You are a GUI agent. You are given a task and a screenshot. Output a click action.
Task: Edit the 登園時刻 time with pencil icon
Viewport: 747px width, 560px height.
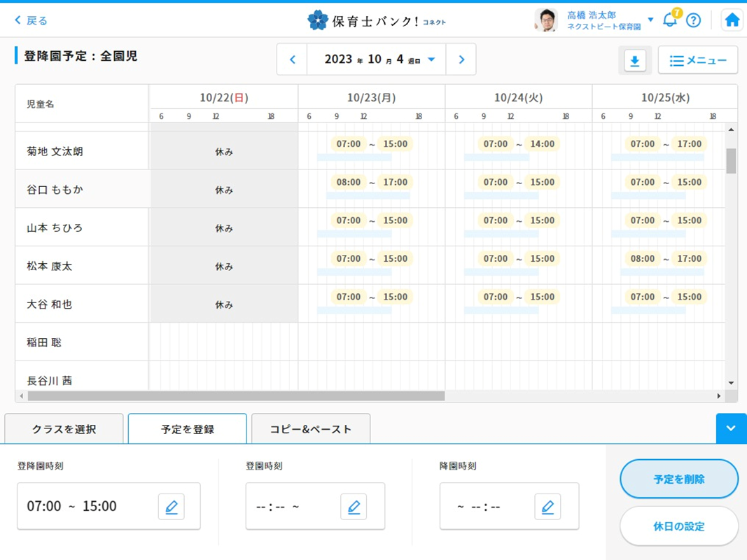(354, 506)
